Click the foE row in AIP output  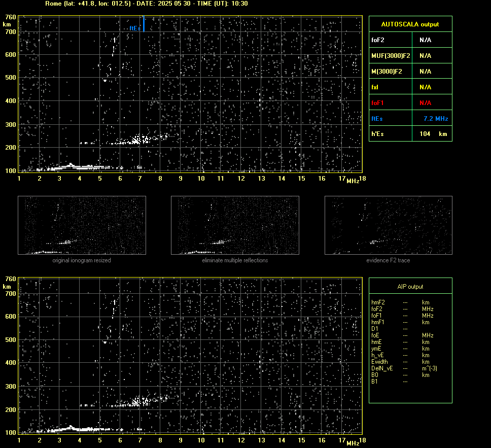[x=402, y=335]
